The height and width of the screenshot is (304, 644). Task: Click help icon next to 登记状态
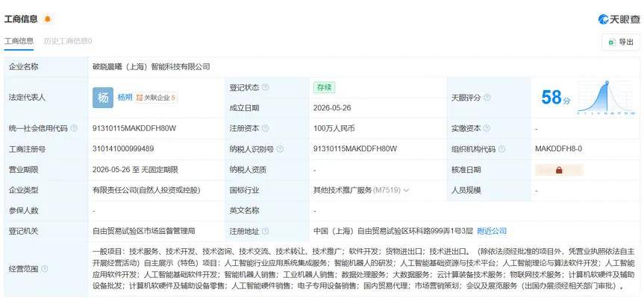click(266, 87)
